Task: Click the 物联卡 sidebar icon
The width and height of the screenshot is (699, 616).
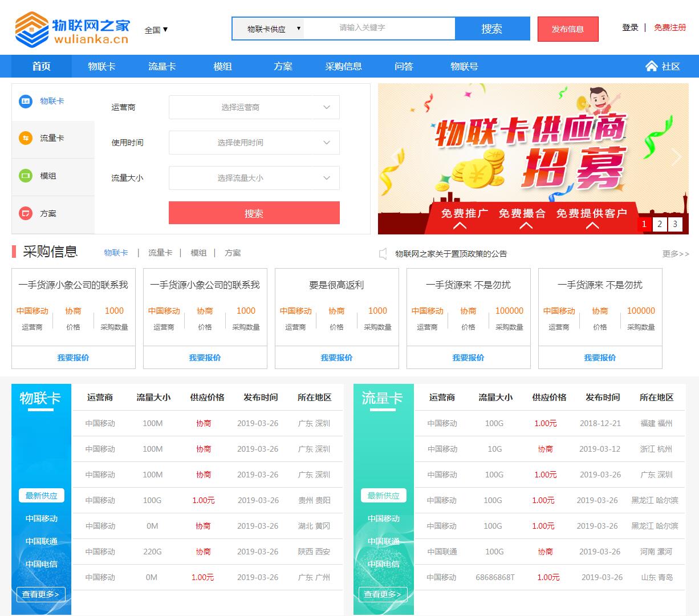Action: (26, 101)
